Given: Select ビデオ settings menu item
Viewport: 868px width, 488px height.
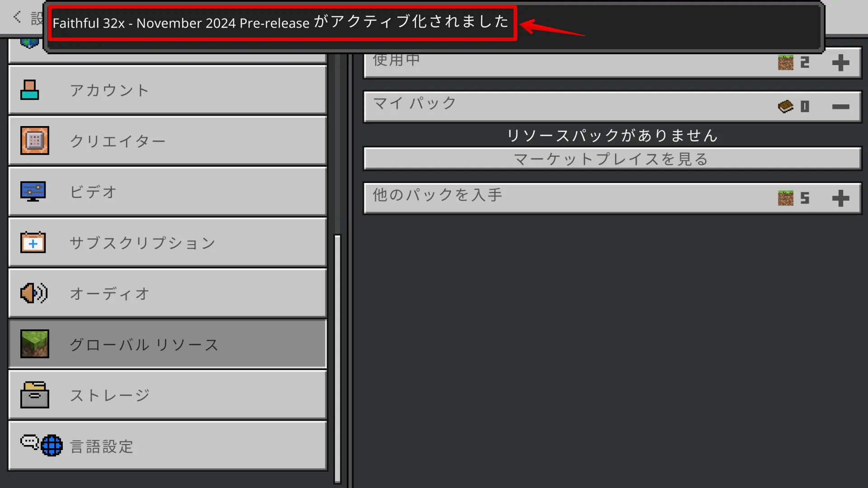Looking at the screenshot, I should (x=169, y=191).
